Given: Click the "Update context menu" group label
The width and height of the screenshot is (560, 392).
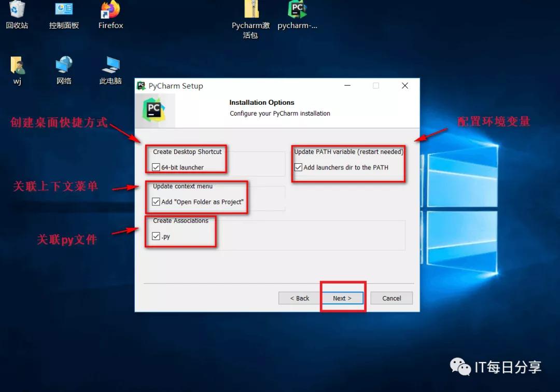Looking at the screenshot, I should pos(183,186).
